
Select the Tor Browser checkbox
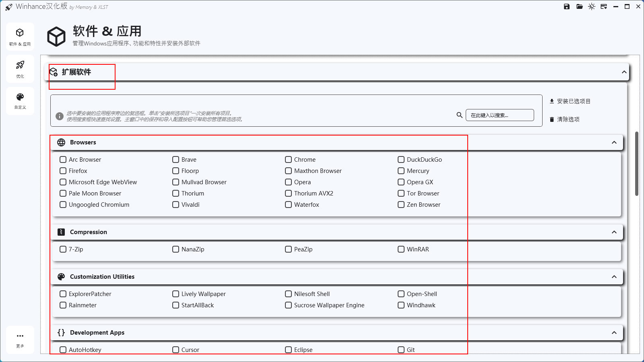point(401,193)
